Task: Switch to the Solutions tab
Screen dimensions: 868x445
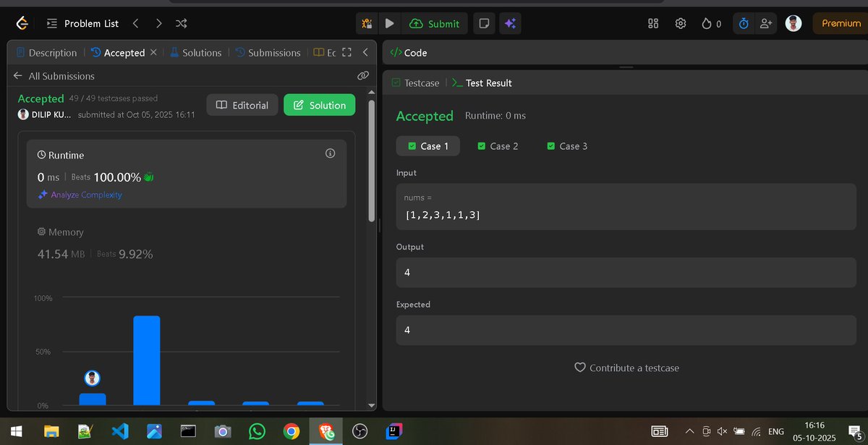Action: point(195,53)
